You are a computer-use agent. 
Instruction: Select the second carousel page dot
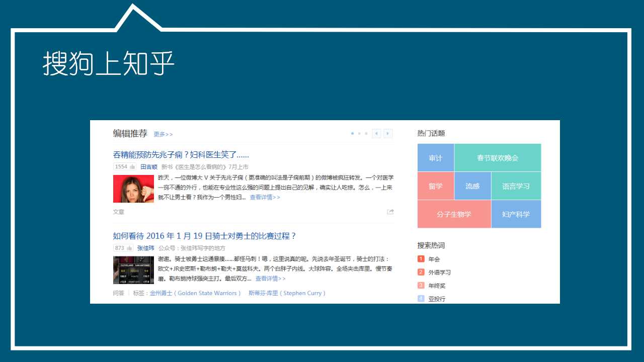359,134
